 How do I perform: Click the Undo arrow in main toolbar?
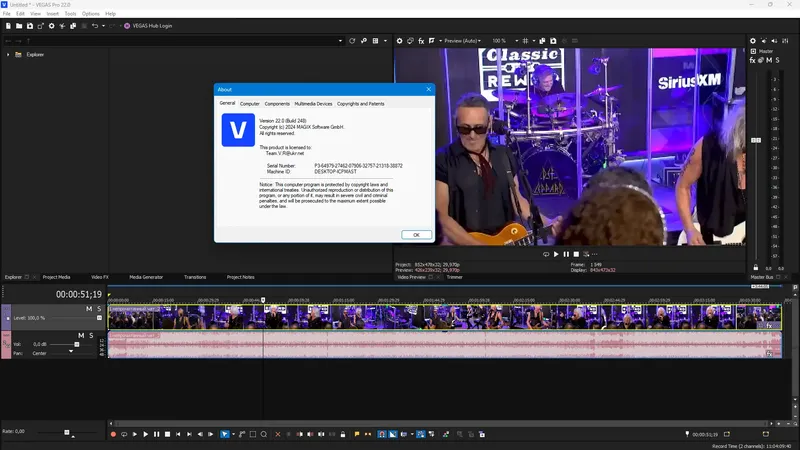95,25
